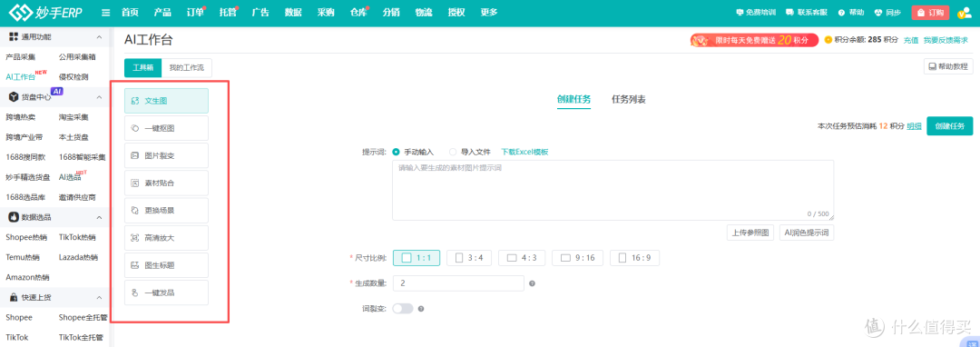This screenshot has height=347, width=980.
Task: Select the 图片裂变 tool
Action: pos(166,155)
